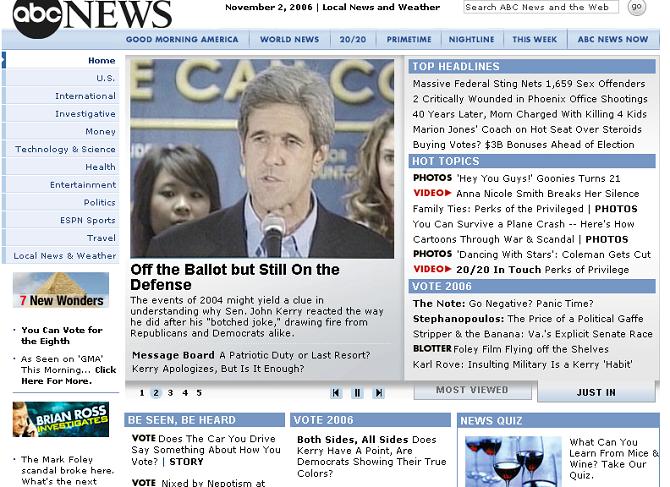Open Karl Rove Kerry 'Habit' link
This screenshot has height=487, width=670.
(523, 364)
